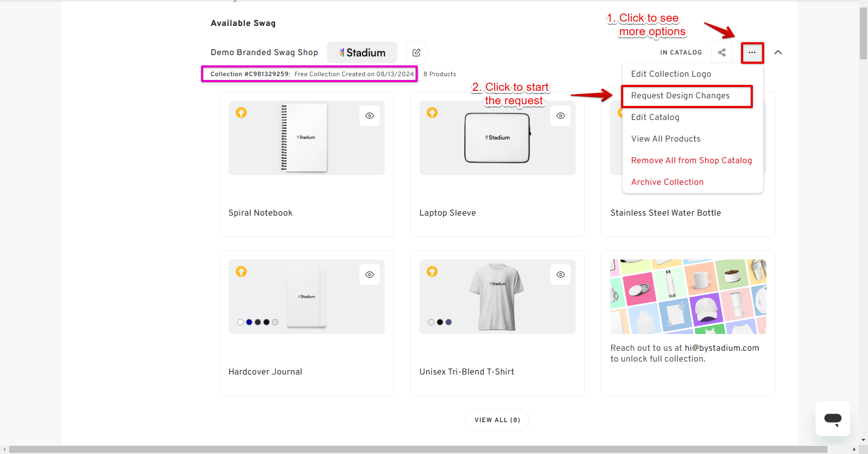Toggle visibility eye on Spiral Notebook
868x454 pixels.
[x=370, y=116]
